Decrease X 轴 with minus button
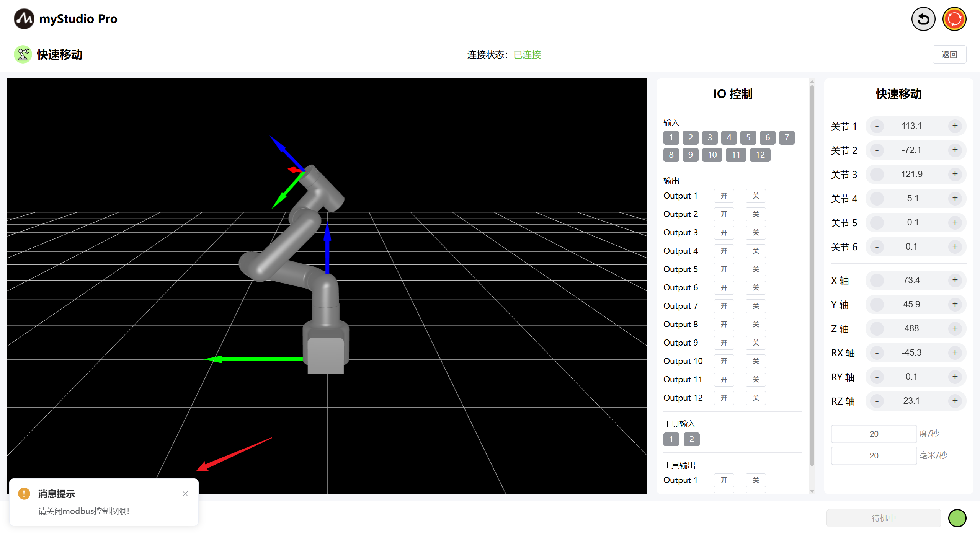The height and width of the screenshot is (535, 980). [x=877, y=280]
